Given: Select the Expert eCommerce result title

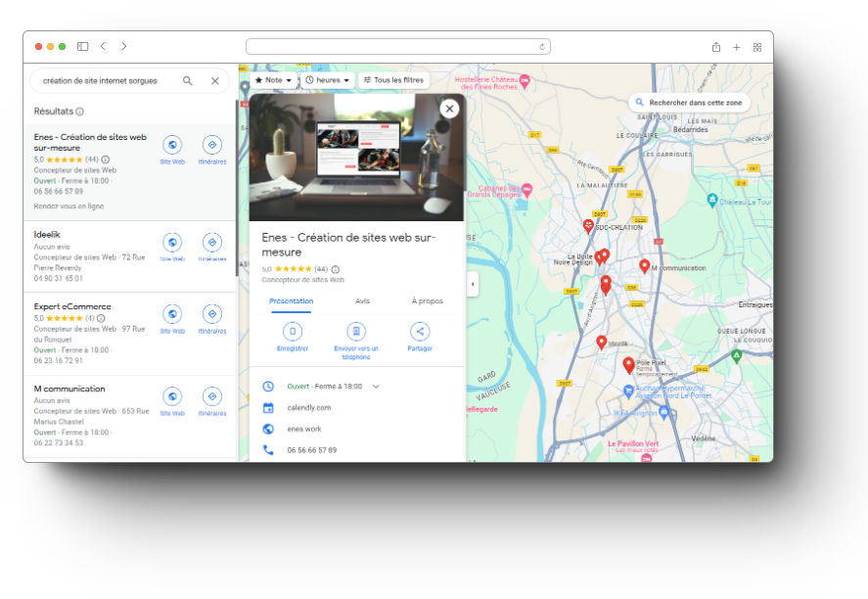Looking at the screenshot, I should (x=72, y=306).
